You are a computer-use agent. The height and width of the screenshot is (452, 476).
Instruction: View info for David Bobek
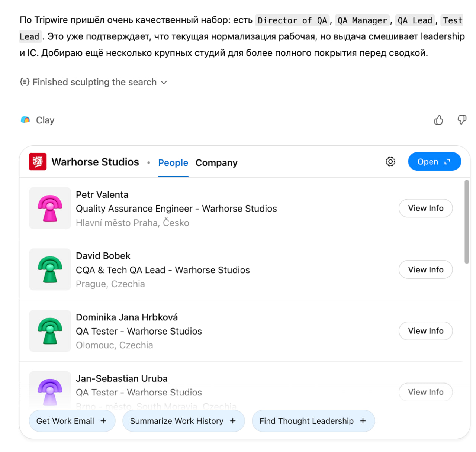(425, 269)
